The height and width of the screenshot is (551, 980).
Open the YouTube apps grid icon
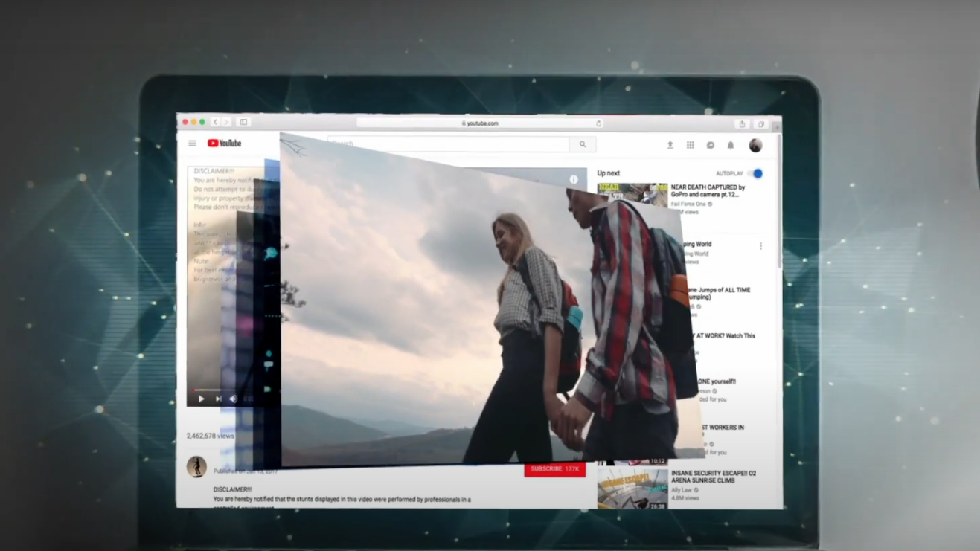(x=690, y=145)
